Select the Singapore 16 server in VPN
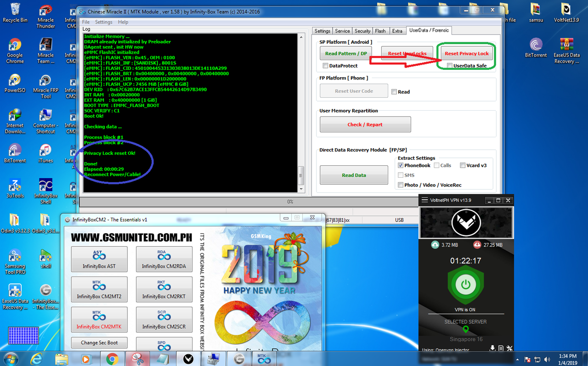The height and width of the screenshot is (366, 588). [466, 339]
